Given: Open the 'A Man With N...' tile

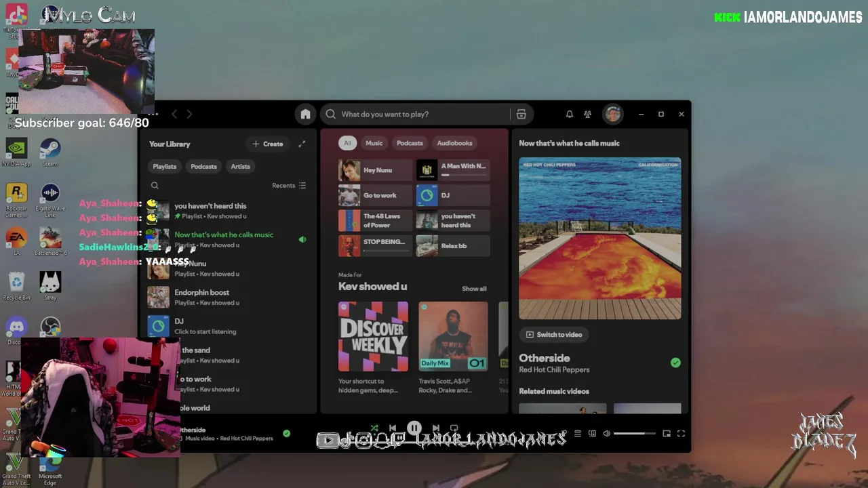Looking at the screenshot, I should pos(453,170).
